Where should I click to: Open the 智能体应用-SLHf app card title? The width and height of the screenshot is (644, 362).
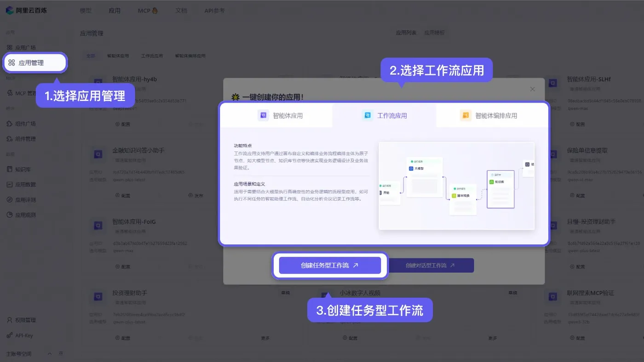pyautogui.click(x=589, y=79)
